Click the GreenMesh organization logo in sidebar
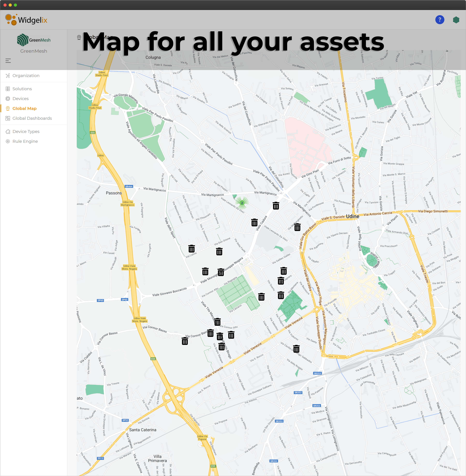Image resolution: width=466 pixels, height=476 pixels. click(34, 40)
